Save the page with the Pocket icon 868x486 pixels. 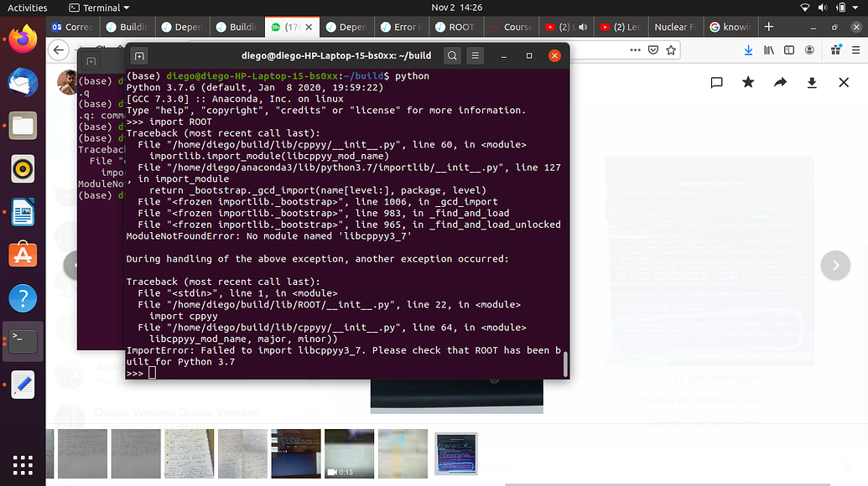click(x=652, y=49)
